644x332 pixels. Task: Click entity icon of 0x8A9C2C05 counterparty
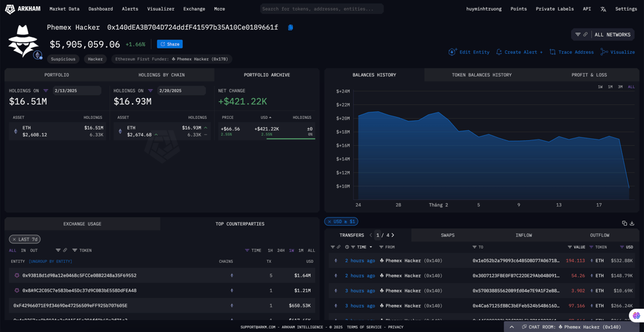(17, 290)
